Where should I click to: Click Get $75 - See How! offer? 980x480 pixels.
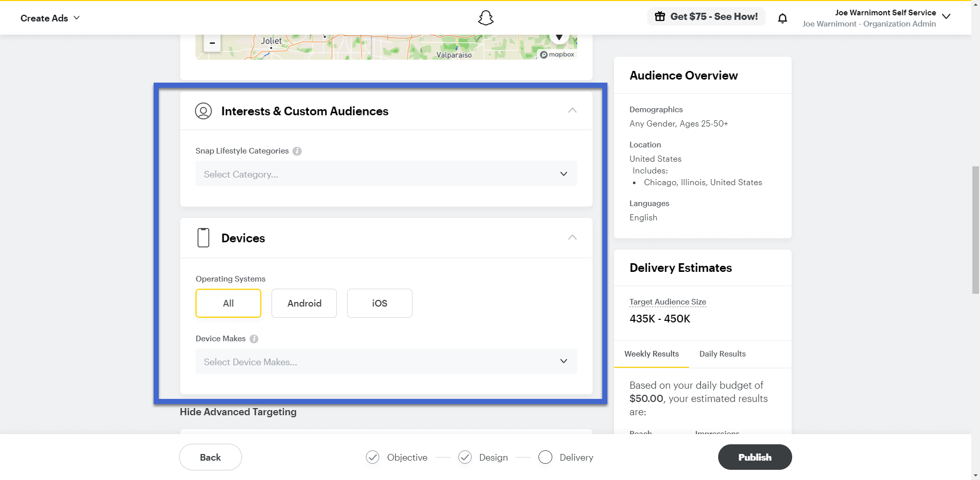706,16
